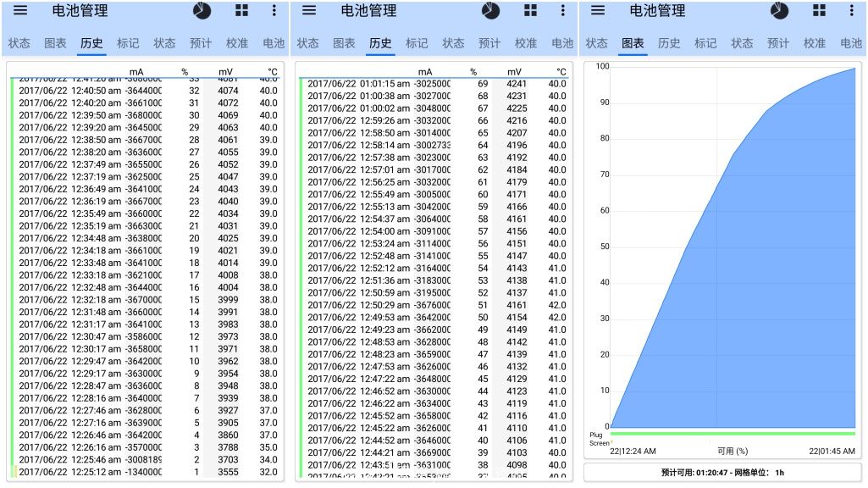Click the °C column header
Image resolution: width=868 pixels, height=488 pixels.
(x=273, y=72)
